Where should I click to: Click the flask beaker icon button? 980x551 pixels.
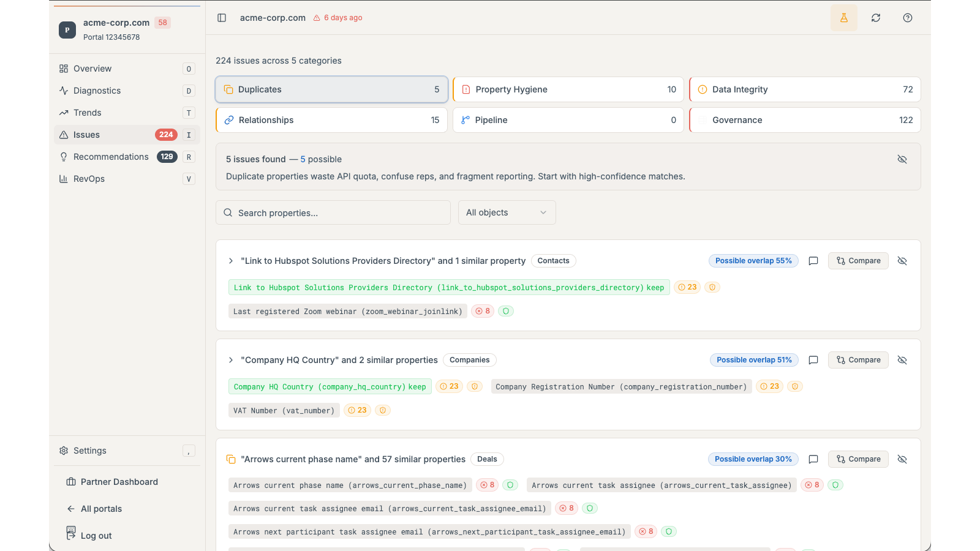[844, 18]
